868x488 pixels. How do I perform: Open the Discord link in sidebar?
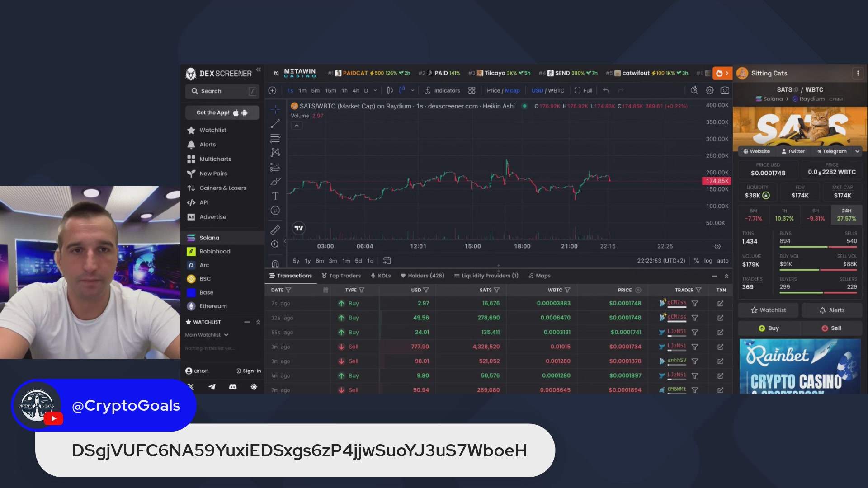233,387
